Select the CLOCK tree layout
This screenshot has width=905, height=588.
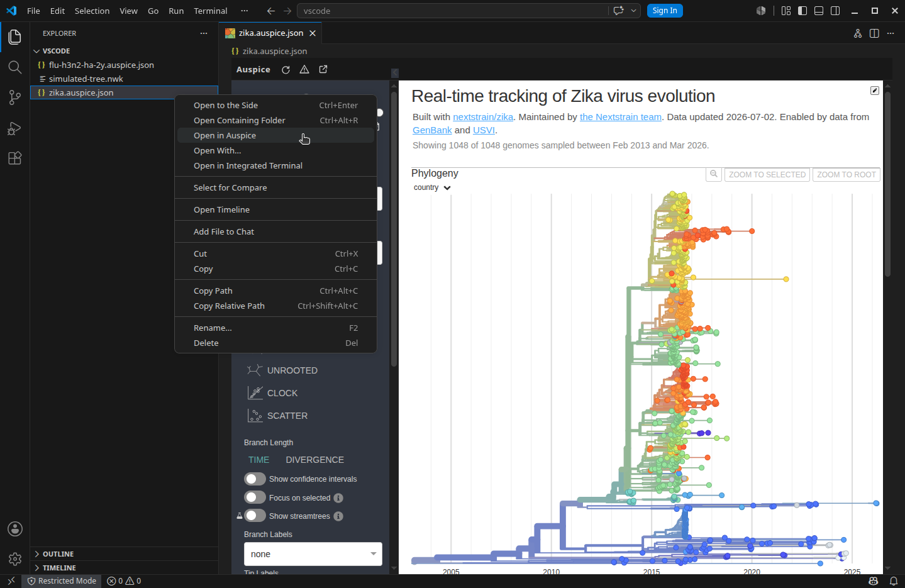pyautogui.click(x=272, y=393)
